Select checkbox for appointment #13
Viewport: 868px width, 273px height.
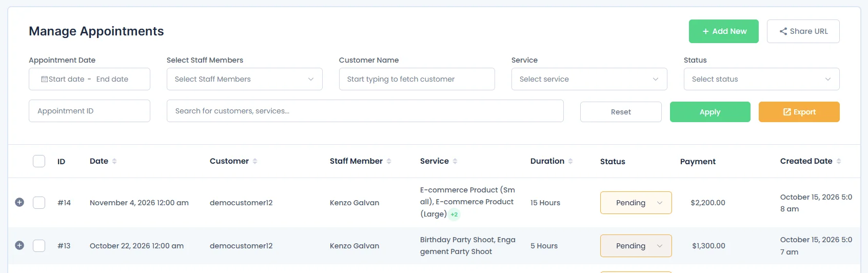tap(39, 246)
